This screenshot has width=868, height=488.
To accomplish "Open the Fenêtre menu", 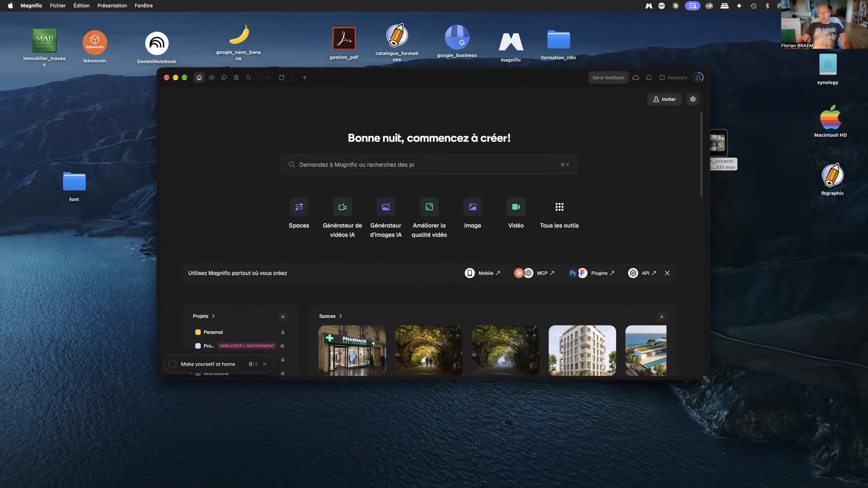I will 144,6.
